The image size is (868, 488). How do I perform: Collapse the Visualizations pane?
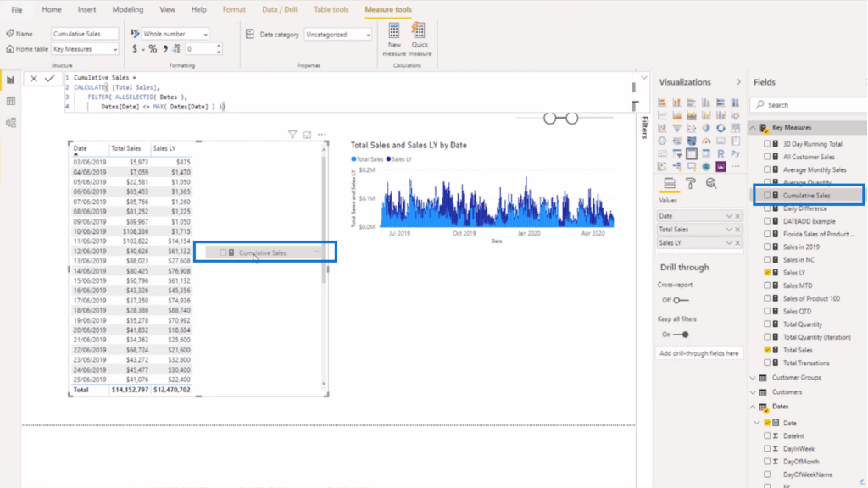(x=738, y=82)
